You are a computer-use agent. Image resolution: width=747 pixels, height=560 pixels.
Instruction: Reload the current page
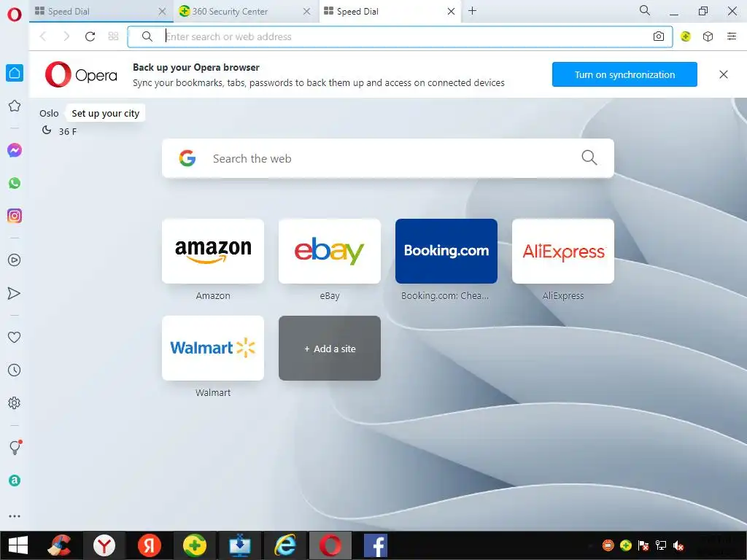90,36
